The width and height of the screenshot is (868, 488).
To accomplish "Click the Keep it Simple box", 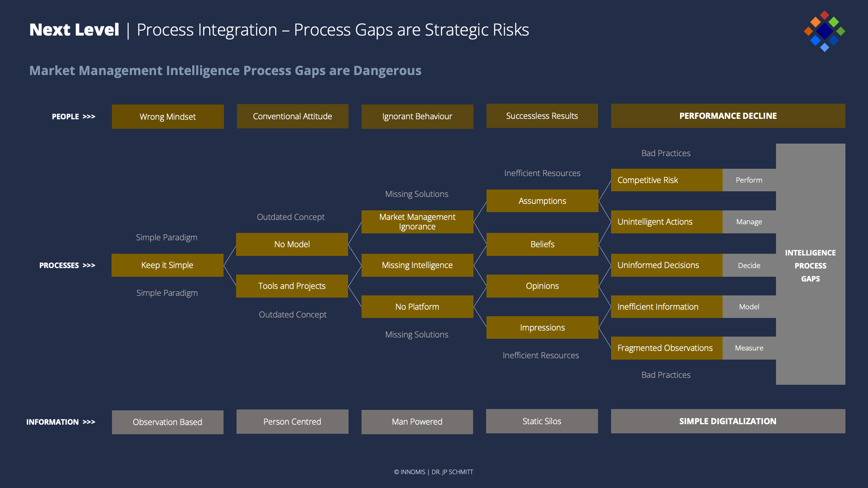I will click(x=168, y=265).
